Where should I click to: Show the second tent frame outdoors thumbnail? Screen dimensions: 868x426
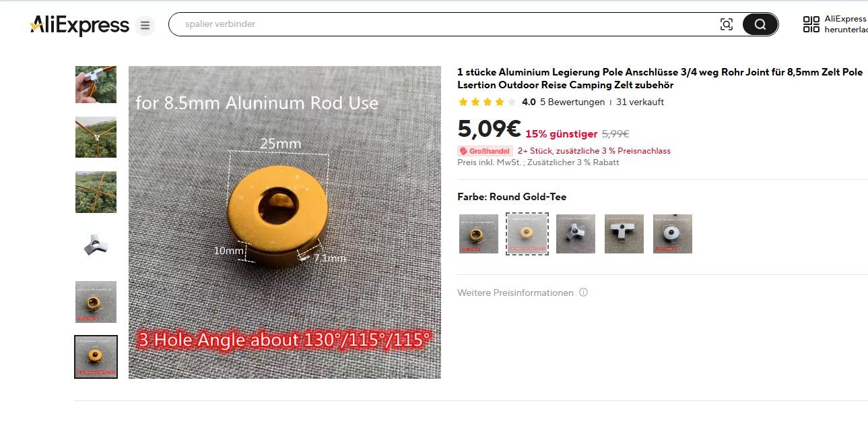96,192
